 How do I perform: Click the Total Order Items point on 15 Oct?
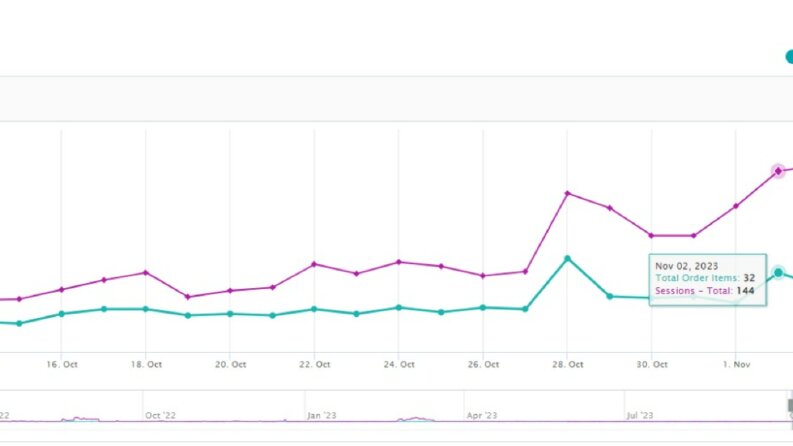click(20, 324)
